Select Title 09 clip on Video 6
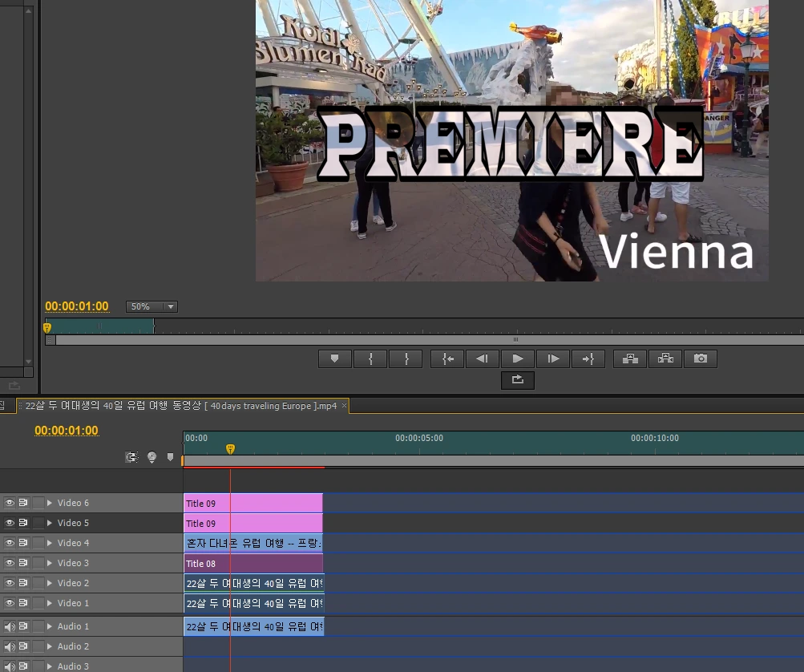Image resolution: width=804 pixels, height=672 pixels. 253,504
